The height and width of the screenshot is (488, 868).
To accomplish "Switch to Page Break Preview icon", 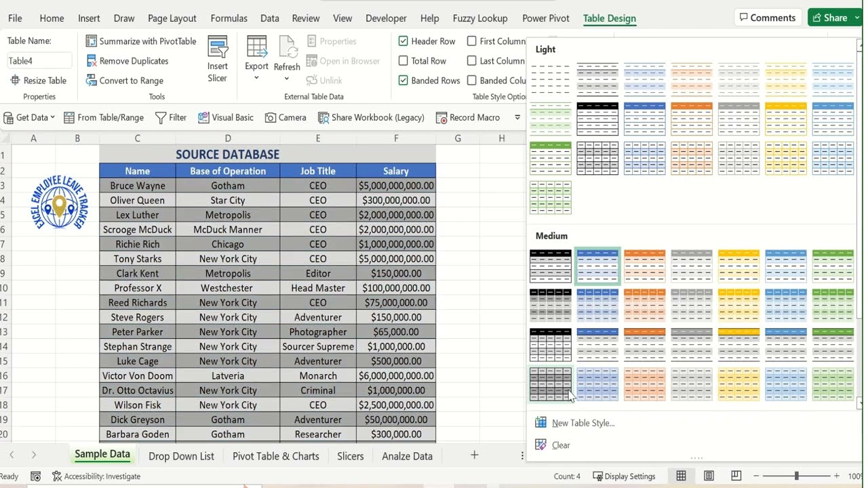I will pyautogui.click(x=736, y=476).
